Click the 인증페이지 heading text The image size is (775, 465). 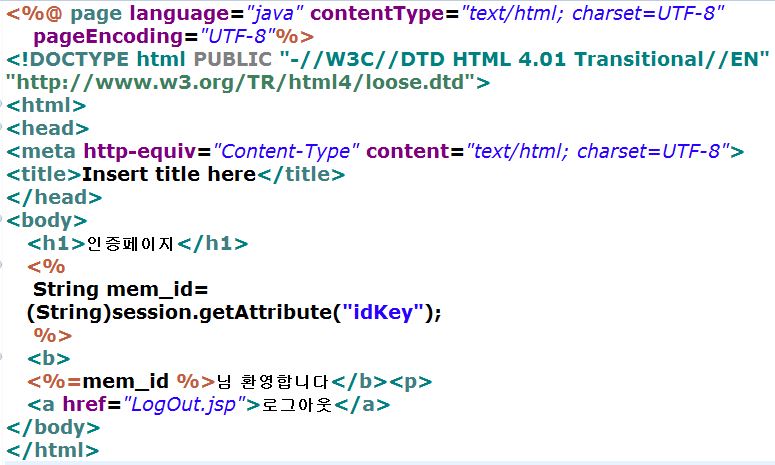point(130,244)
